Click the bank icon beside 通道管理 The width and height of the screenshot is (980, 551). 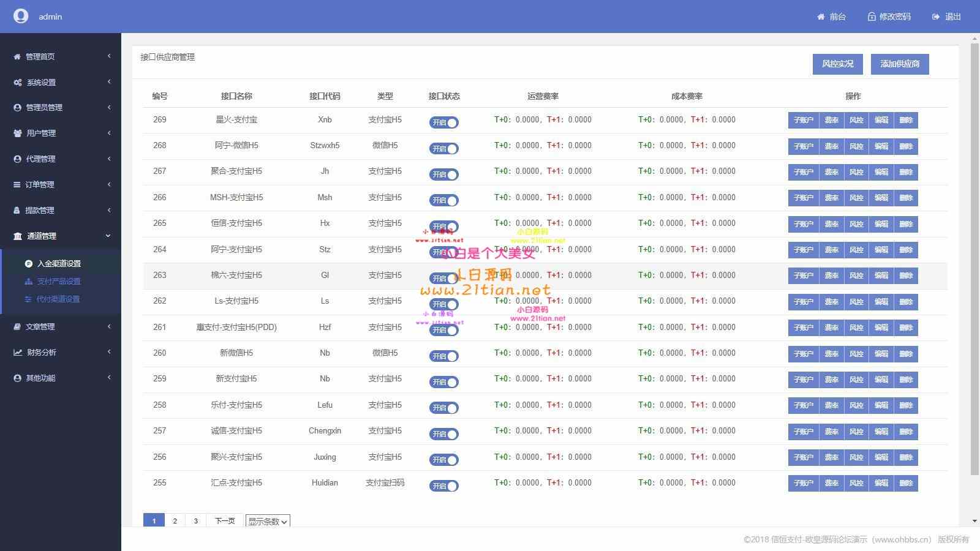(17, 236)
